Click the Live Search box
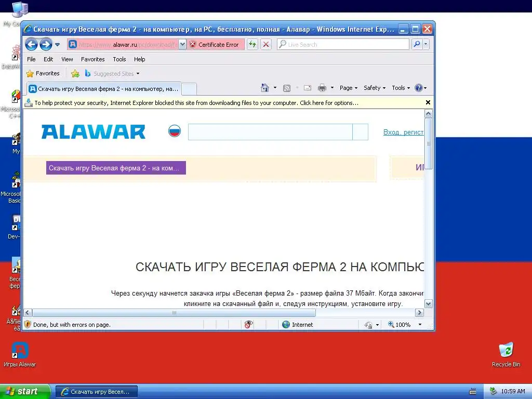532x399 pixels. click(343, 45)
